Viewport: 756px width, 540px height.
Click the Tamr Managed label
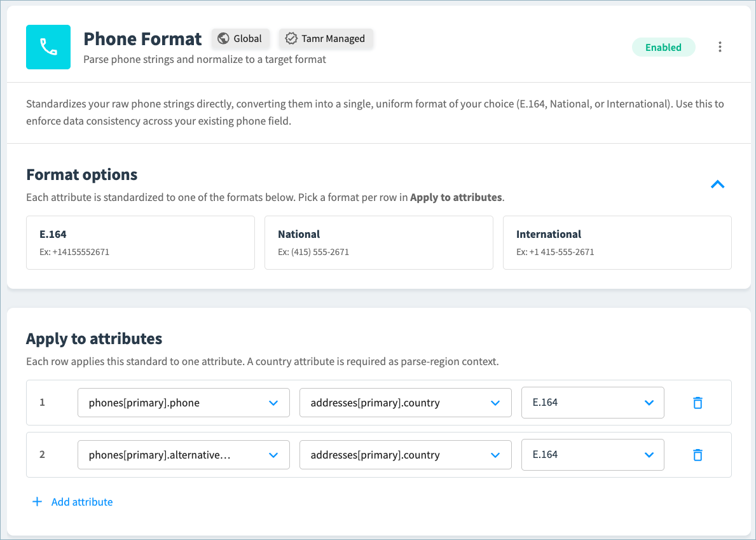tap(333, 39)
